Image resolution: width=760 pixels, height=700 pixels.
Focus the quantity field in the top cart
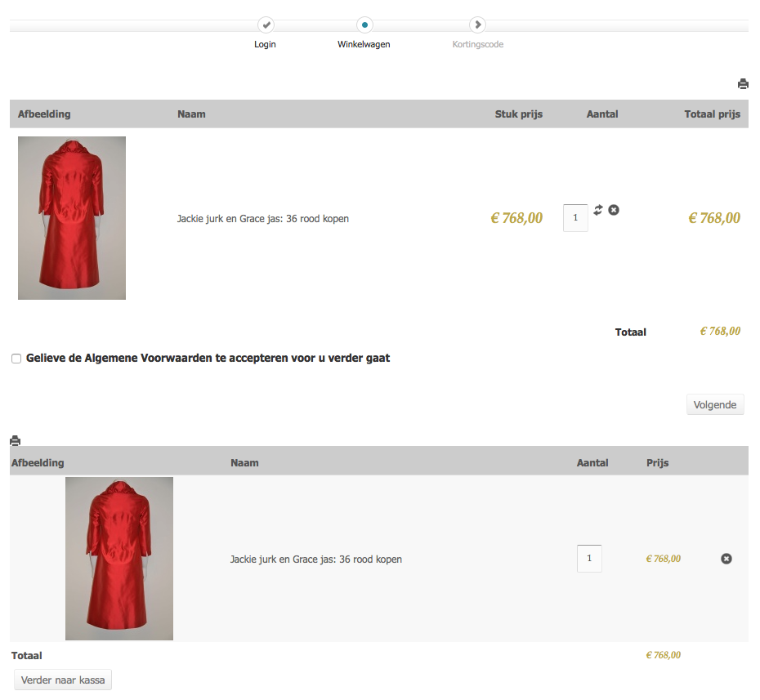(575, 218)
